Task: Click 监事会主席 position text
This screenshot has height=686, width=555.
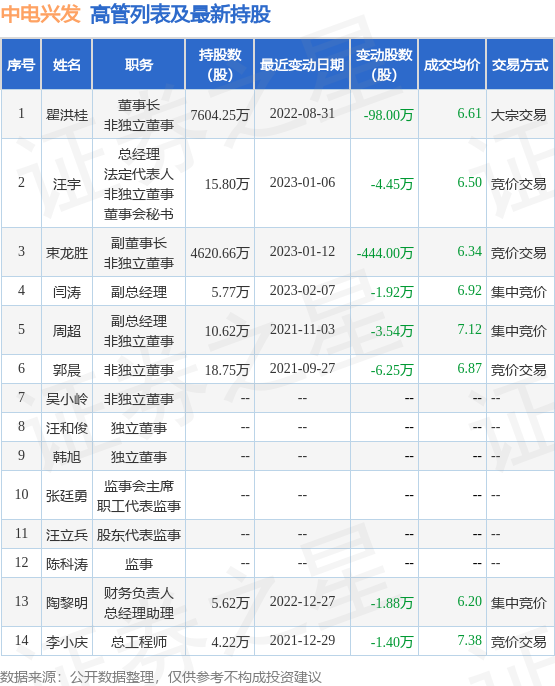Action: point(139,486)
